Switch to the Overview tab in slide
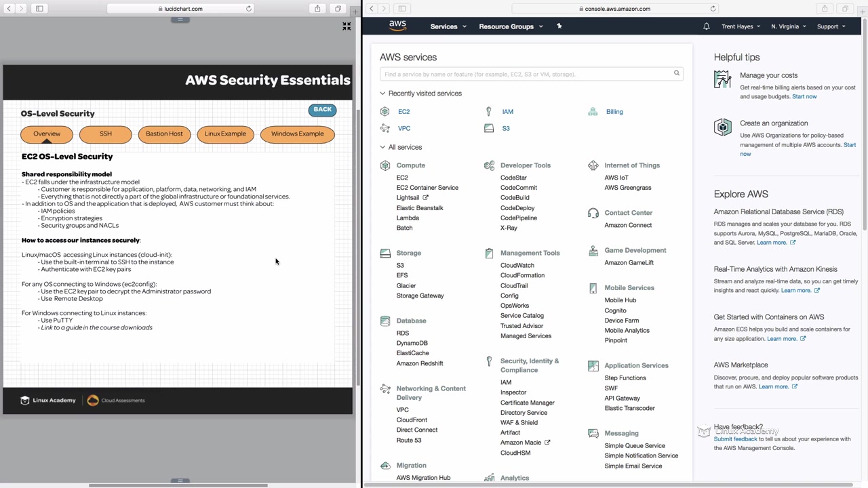This screenshot has height=488, width=868. pos(46,134)
